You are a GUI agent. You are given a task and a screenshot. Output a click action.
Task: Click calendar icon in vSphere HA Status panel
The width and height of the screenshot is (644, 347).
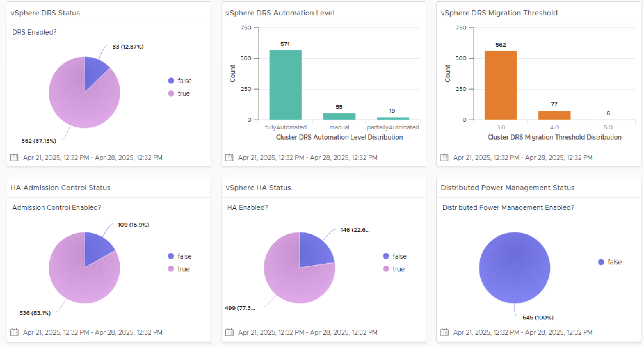click(229, 332)
